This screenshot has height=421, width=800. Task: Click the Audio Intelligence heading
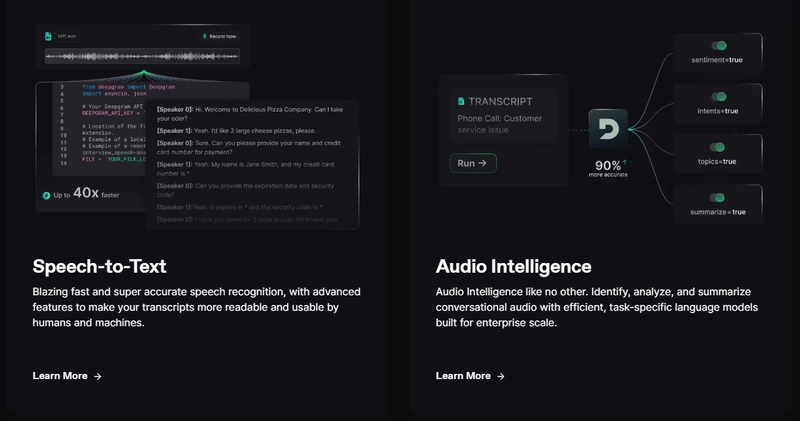(x=513, y=266)
